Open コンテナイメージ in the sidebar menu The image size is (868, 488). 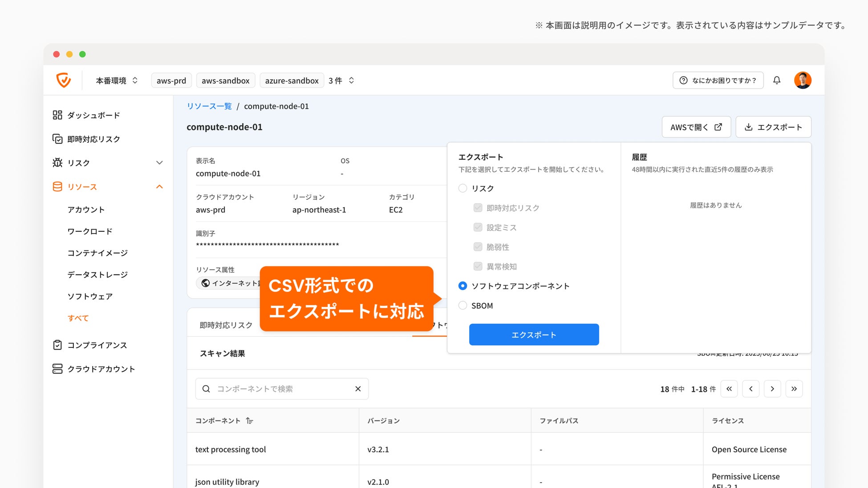point(97,253)
